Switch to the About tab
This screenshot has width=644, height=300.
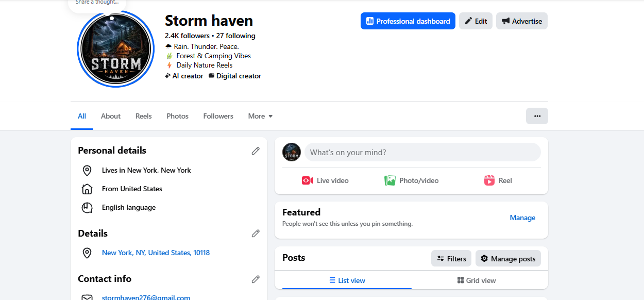pos(111,116)
